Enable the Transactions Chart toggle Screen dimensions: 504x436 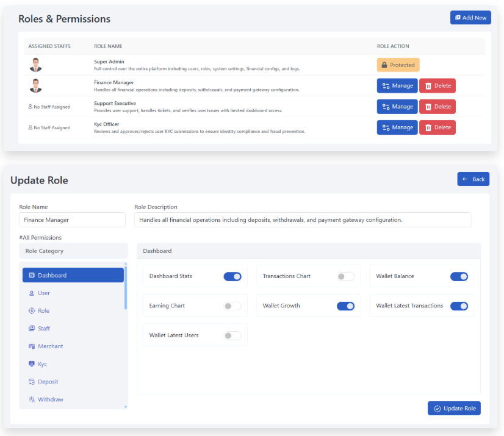click(345, 276)
